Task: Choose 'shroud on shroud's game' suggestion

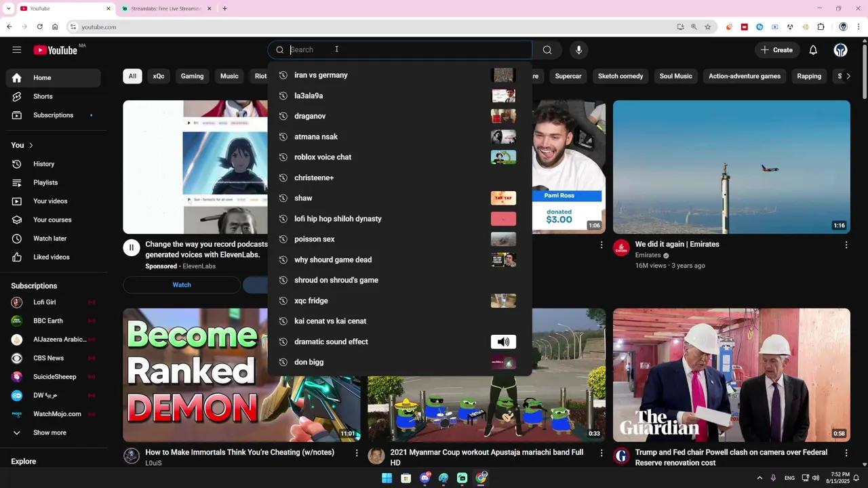Action: tap(400, 280)
